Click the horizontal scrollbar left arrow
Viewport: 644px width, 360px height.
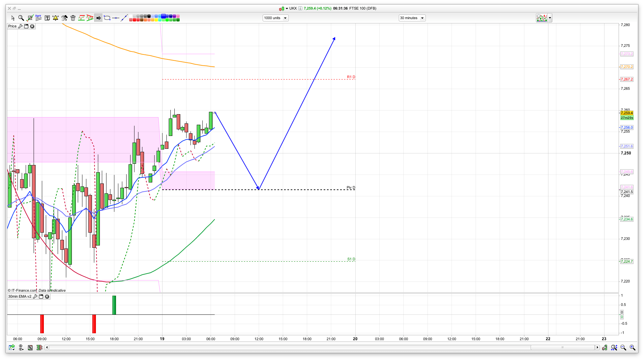coord(47,347)
